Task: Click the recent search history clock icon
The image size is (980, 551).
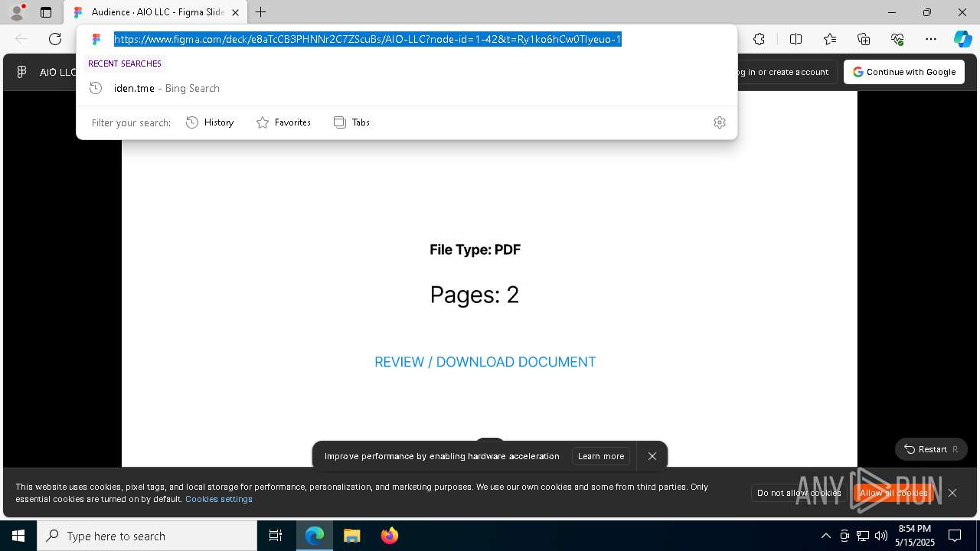Action: [x=96, y=88]
